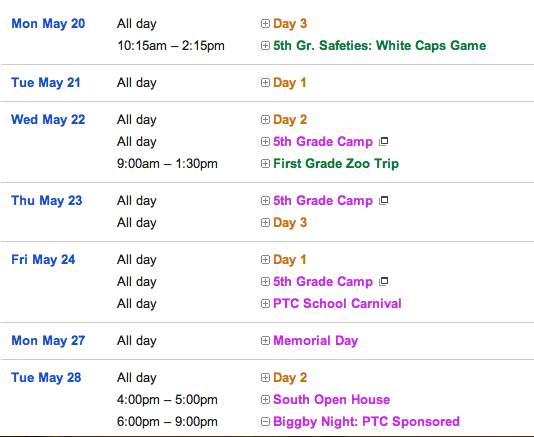
Task: Open the Tue May 28 date link
Action: (x=46, y=378)
